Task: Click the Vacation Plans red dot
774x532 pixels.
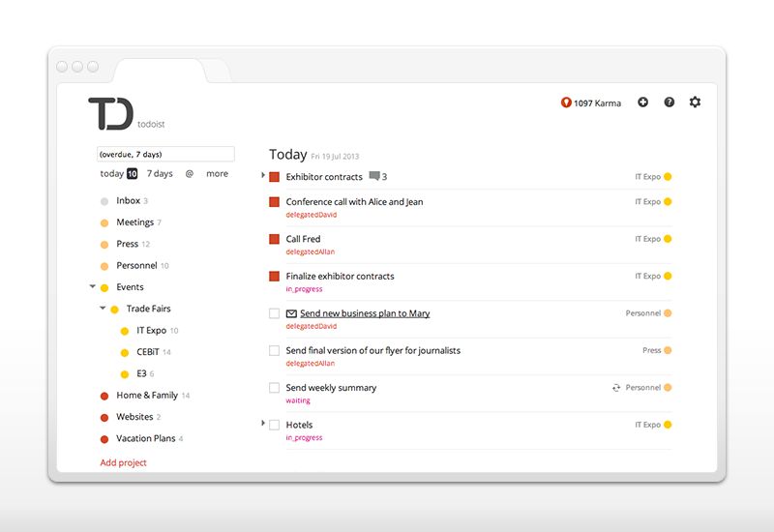Action: pos(104,439)
